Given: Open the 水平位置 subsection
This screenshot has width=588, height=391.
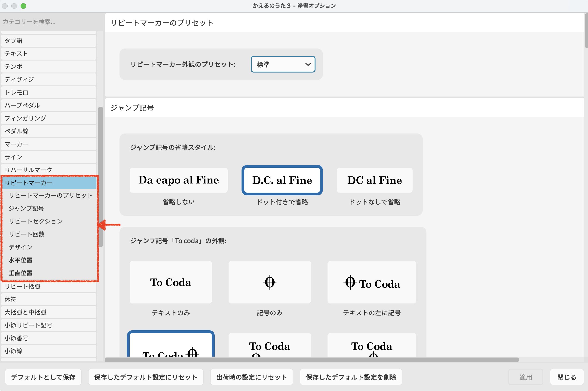Looking at the screenshot, I should [21, 260].
